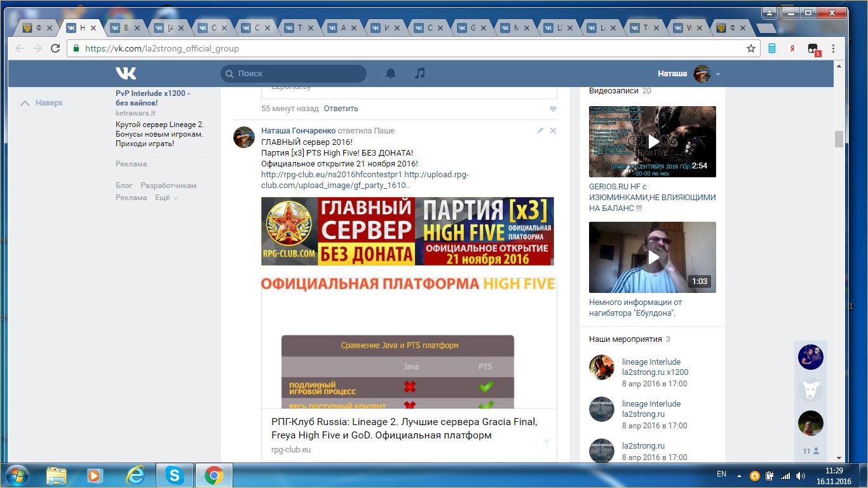Like the comment with the heart icon
Screen dimensions: 868x488
tap(553, 109)
